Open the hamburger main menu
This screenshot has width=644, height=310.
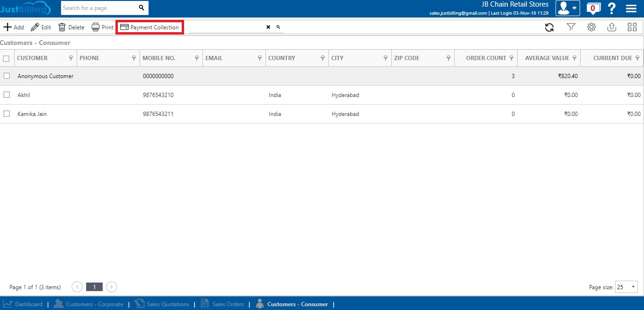pyautogui.click(x=631, y=9)
